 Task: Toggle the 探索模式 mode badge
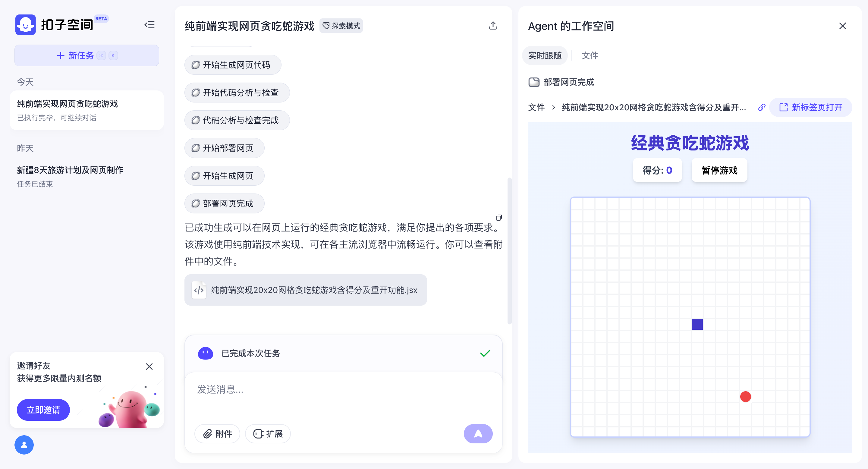(341, 26)
